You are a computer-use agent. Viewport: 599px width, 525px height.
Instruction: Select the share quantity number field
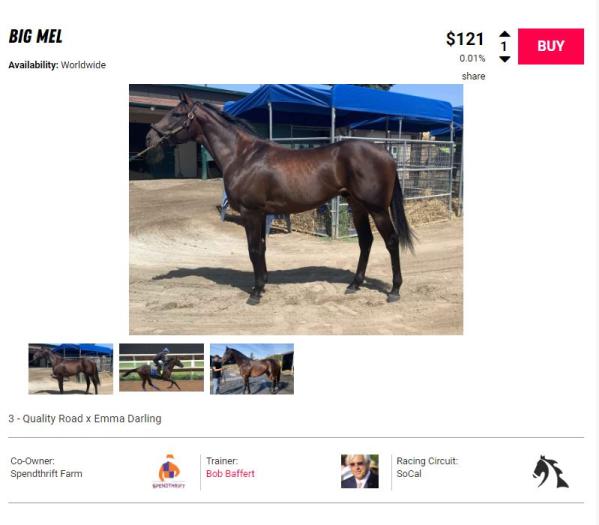point(504,46)
